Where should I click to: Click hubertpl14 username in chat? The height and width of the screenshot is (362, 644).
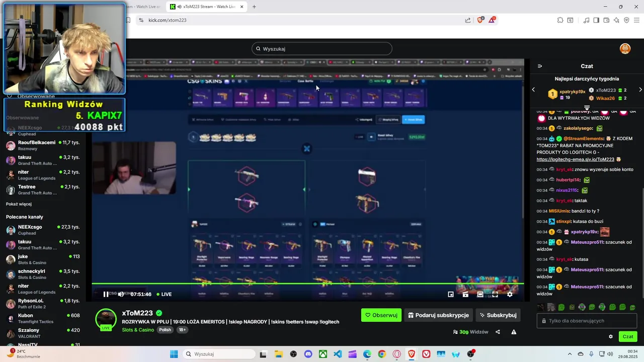point(568,180)
